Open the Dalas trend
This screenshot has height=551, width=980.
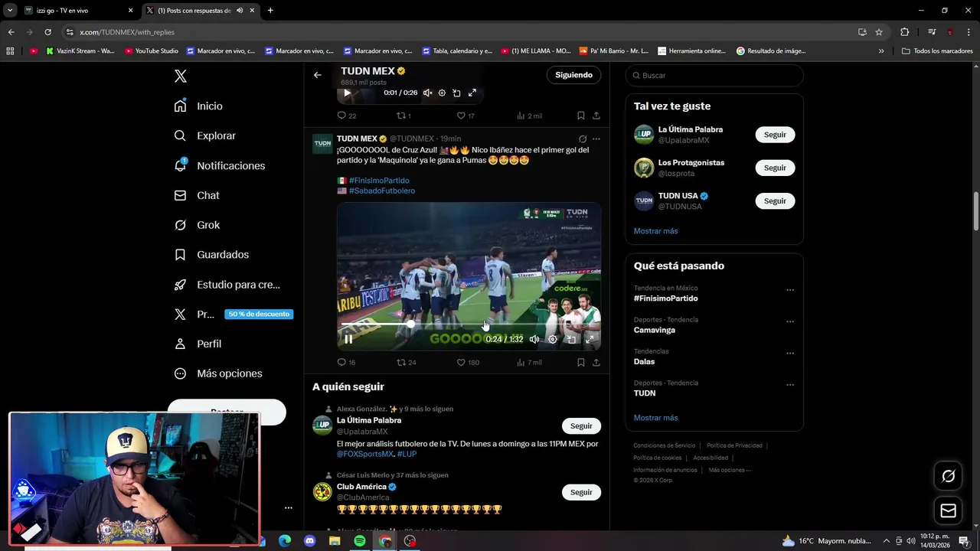[644, 361]
